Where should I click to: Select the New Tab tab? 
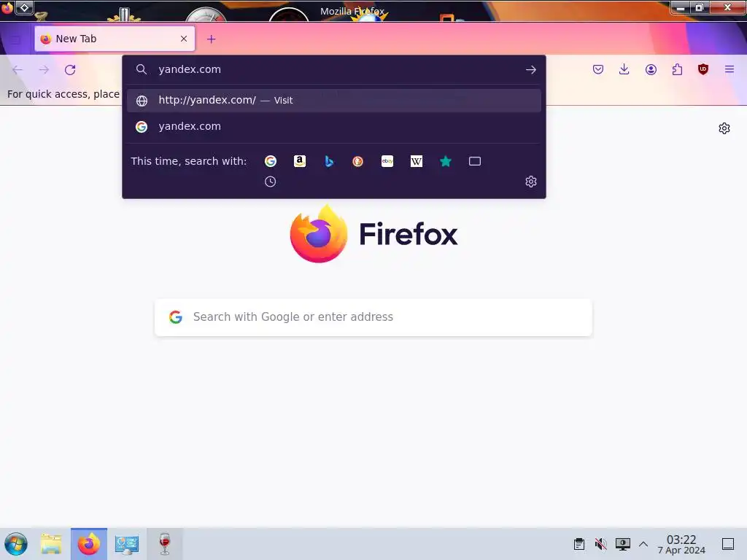[115, 39]
